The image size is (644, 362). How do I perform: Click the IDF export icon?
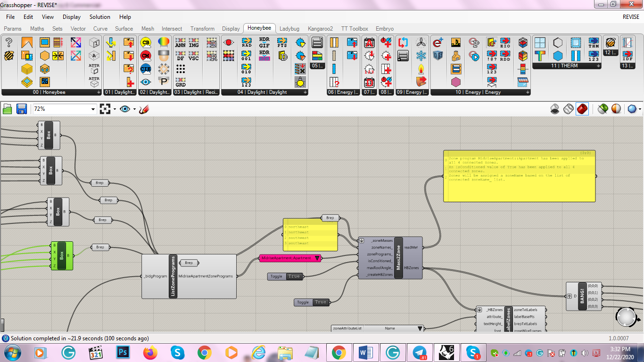pyautogui.click(x=627, y=56)
